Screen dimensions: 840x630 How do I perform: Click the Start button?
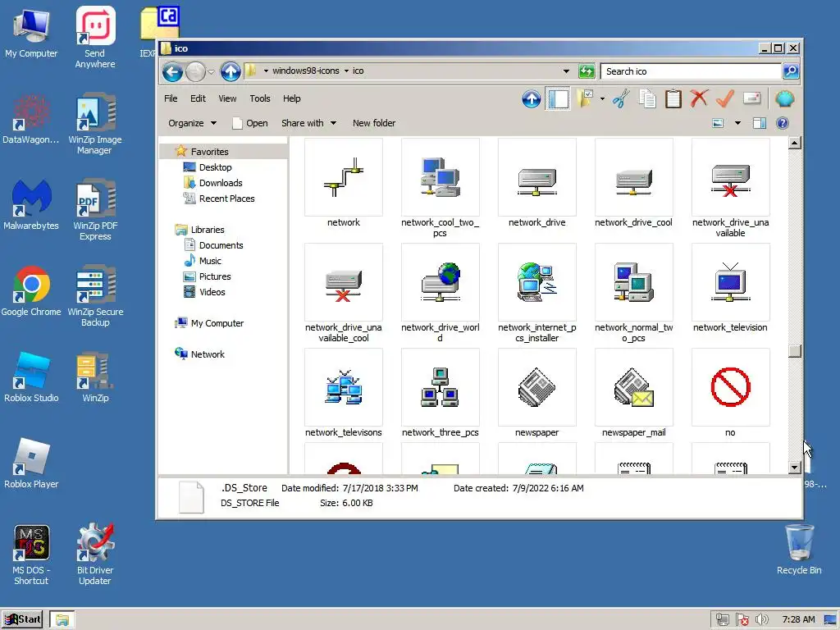pyautogui.click(x=22, y=620)
